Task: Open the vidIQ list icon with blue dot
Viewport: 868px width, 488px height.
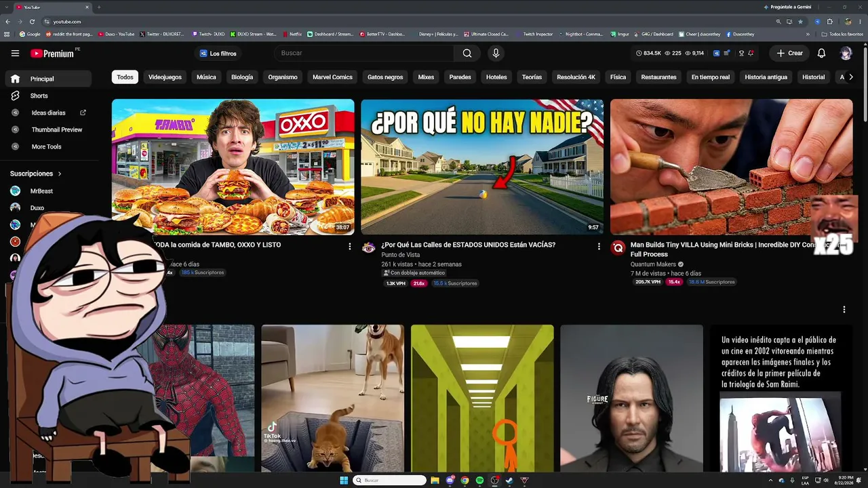Action: coord(726,53)
